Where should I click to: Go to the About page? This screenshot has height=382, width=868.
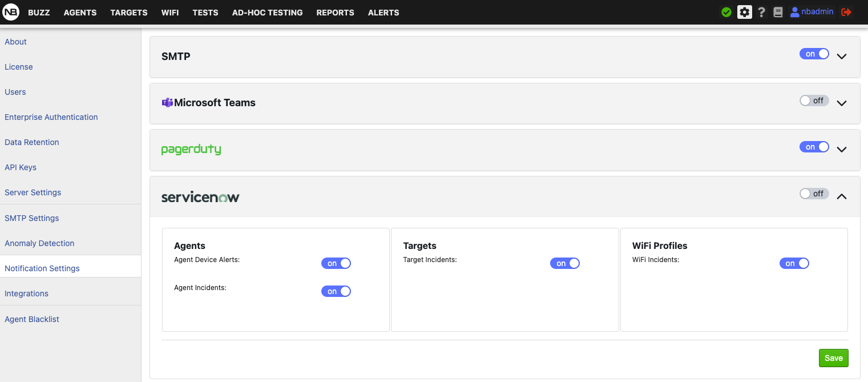click(x=16, y=42)
